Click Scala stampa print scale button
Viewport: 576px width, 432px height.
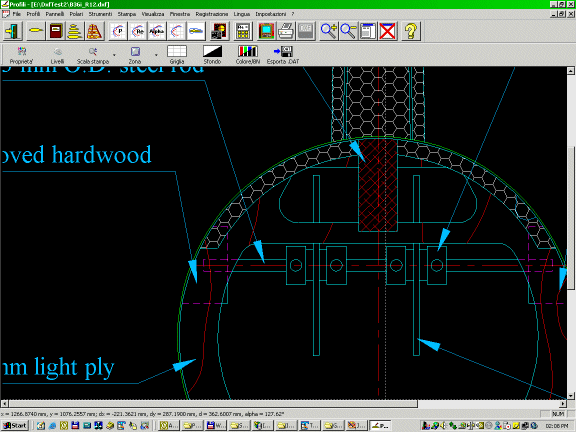[x=93, y=55]
